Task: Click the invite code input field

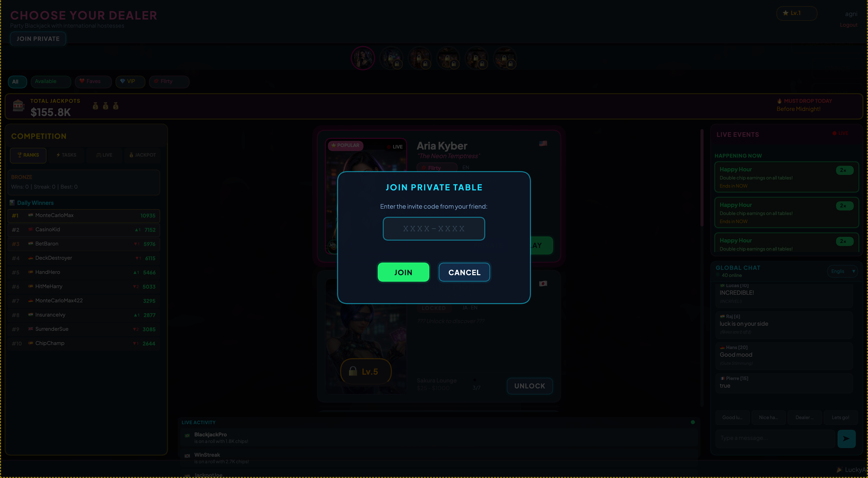Action: pos(434,228)
